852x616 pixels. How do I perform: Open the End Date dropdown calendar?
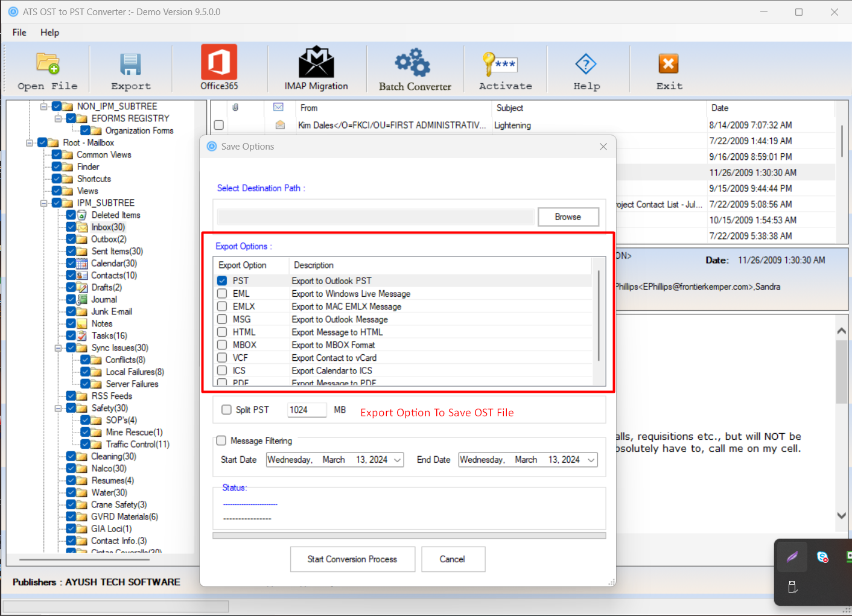click(591, 460)
